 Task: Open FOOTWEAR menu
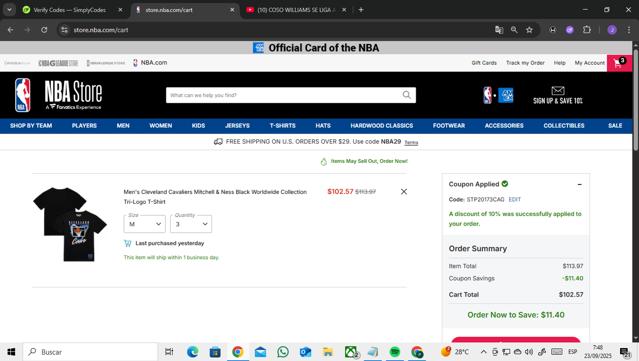449,125
